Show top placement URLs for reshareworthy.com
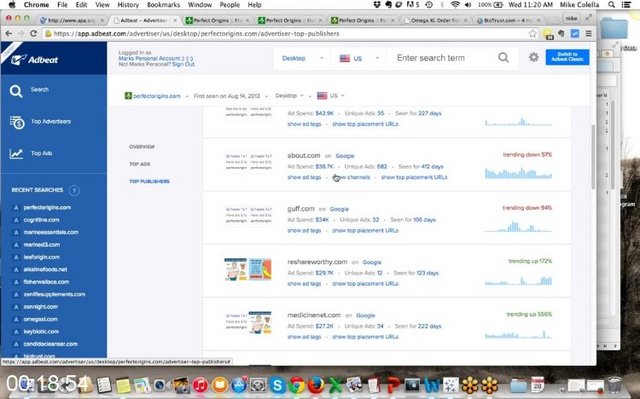 coord(365,284)
